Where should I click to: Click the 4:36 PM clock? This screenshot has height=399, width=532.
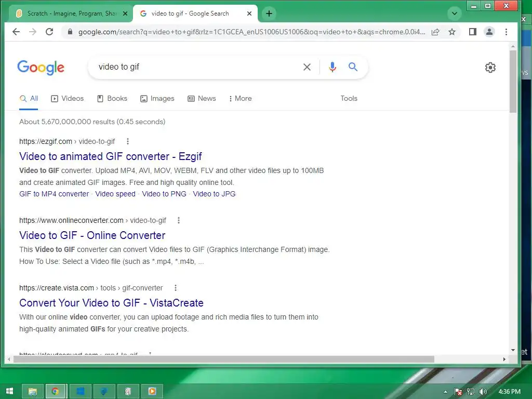[x=509, y=392]
